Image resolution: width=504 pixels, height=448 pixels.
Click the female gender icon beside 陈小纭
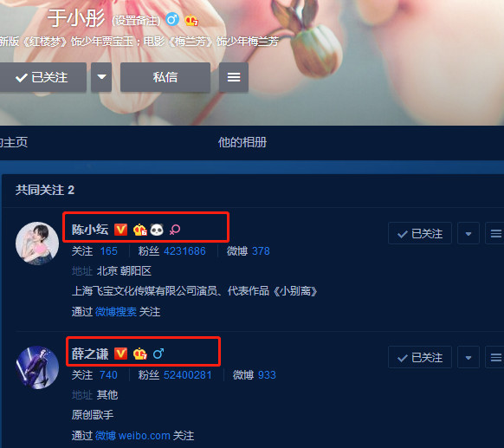tap(175, 230)
